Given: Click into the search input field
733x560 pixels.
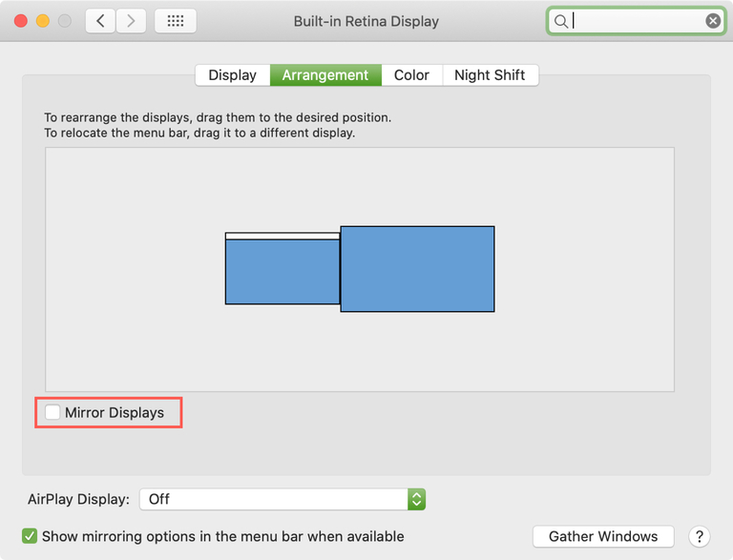Looking at the screenshot, I should pos(636,21).
